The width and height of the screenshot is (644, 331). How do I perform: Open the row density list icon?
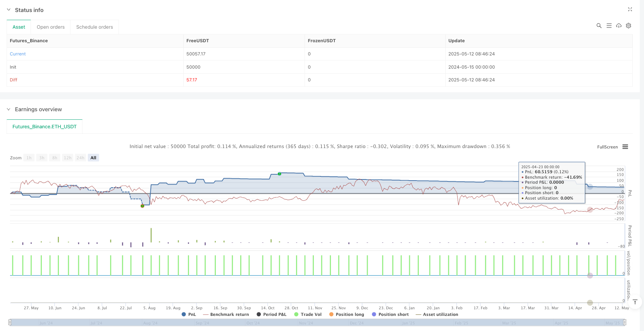coord(609,26)
